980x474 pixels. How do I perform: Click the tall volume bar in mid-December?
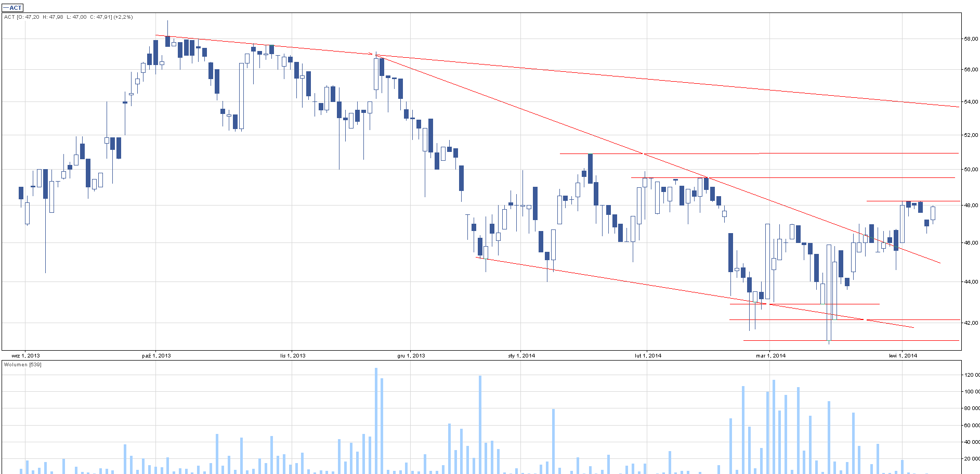click(480, 425)
